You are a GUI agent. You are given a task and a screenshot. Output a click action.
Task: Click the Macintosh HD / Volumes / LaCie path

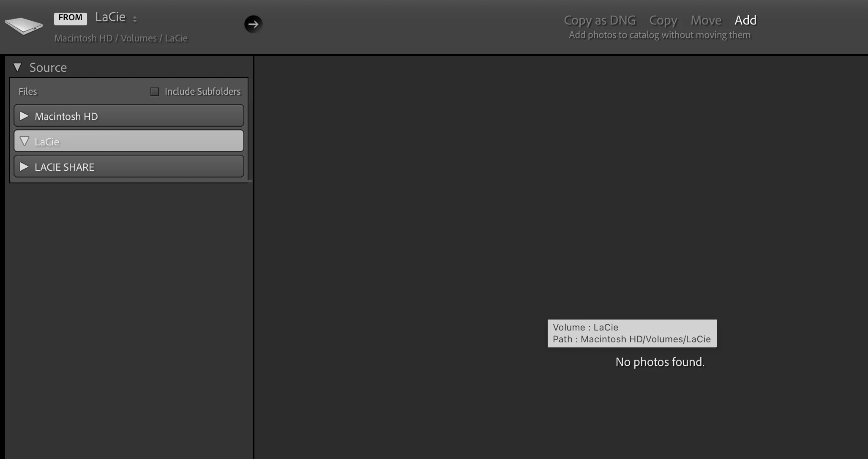121,38
